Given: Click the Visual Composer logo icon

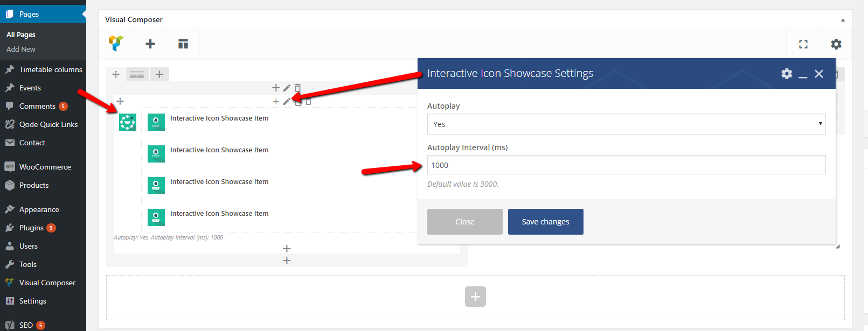Looking at the screenshot, I should tap(116, 44).
